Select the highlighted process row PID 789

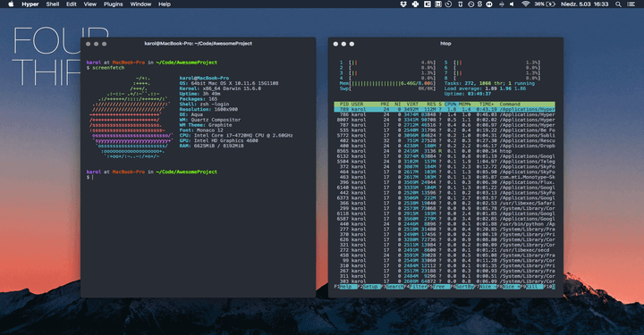pyautogui.click(x=445, y=110)
